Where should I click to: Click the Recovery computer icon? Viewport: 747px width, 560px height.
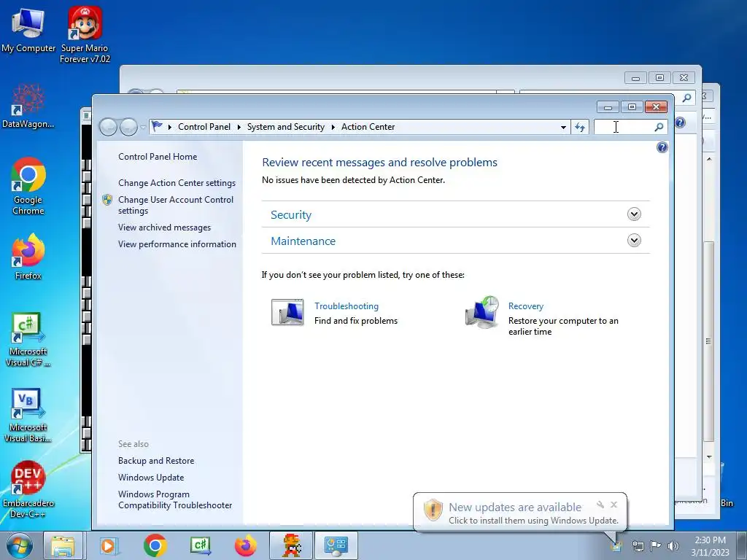point(482,312)
